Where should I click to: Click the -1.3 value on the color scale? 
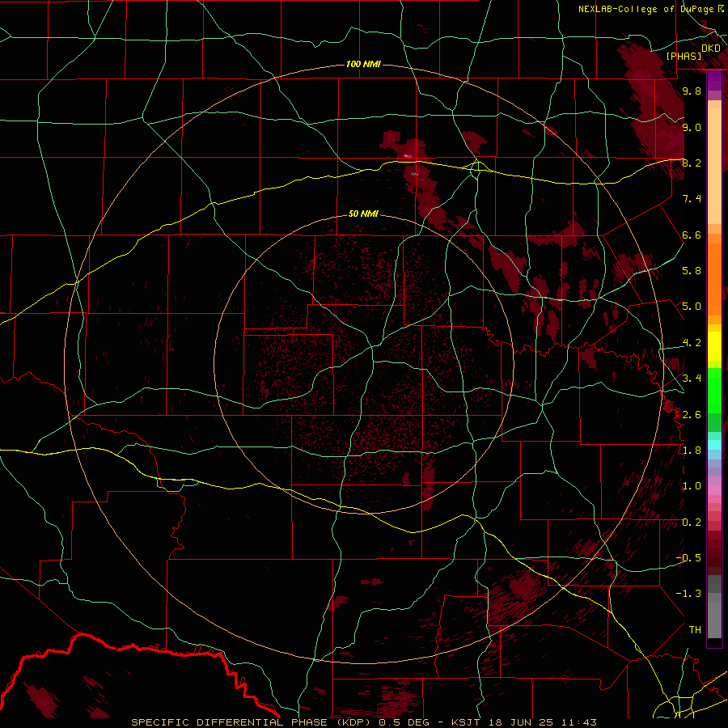point(688,594)
